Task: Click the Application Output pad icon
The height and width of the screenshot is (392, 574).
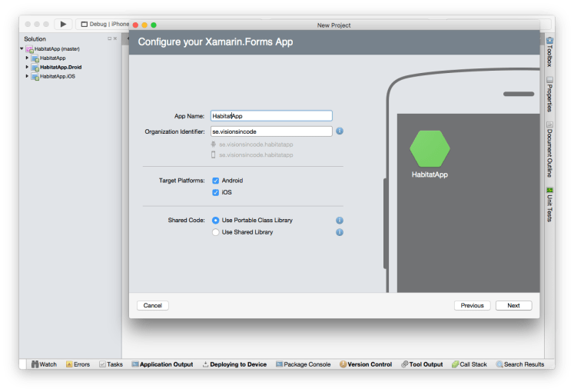Action: (x=135, y=364)
